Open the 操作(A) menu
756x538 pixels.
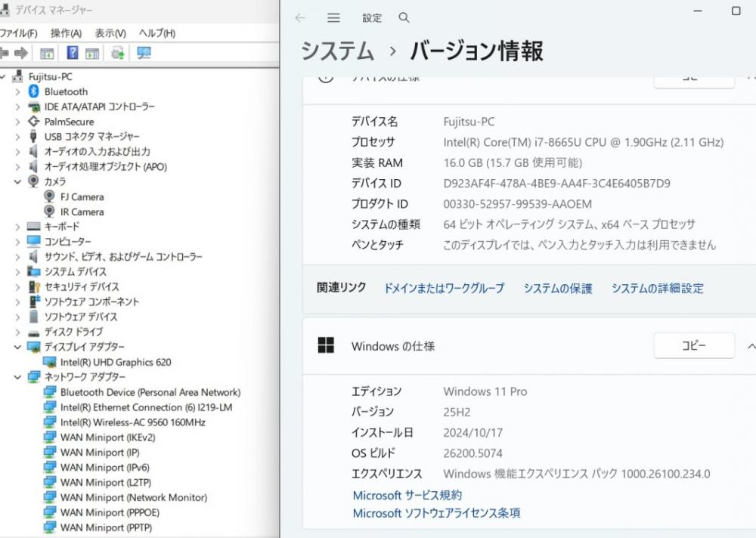[66, 33]
